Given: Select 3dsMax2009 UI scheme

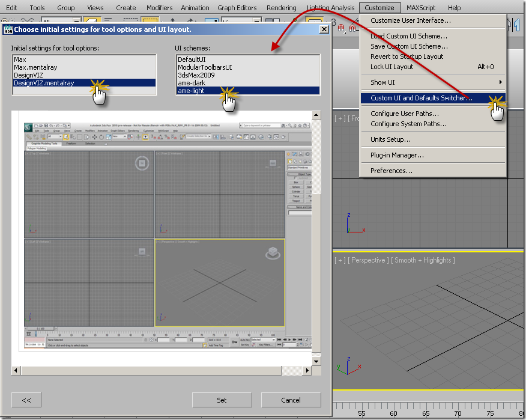Looking at the screenshot, I should pyautogui.click(x=248, y=75).
